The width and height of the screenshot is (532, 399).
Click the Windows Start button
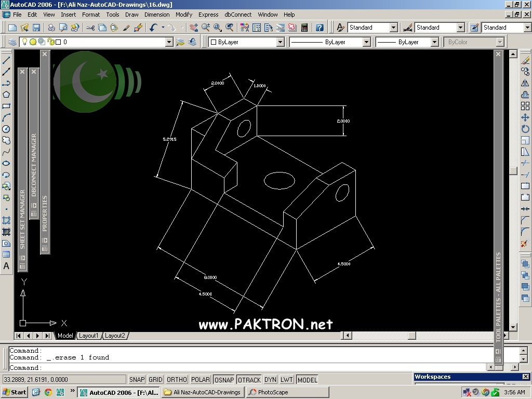coord(15,392)
